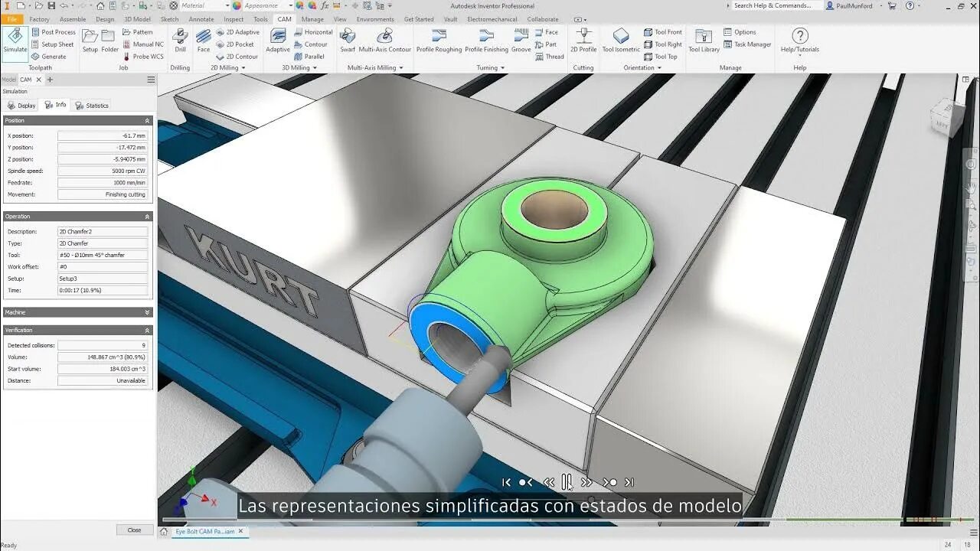The height and width of the screenshot is (551, 980).
Task: Select Profile Roughing turning
Action: [439, 41]
